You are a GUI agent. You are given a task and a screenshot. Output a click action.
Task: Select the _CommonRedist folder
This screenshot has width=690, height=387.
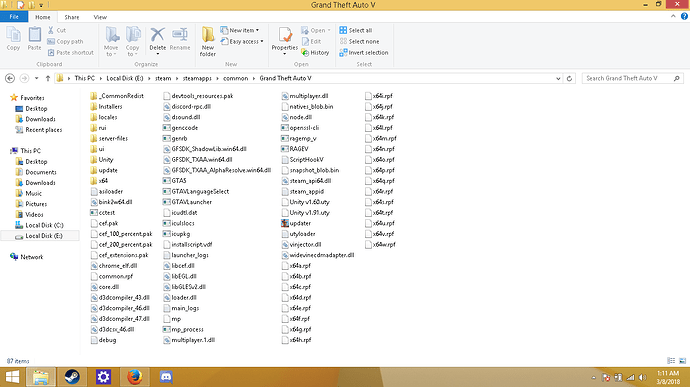coord(117,96)
